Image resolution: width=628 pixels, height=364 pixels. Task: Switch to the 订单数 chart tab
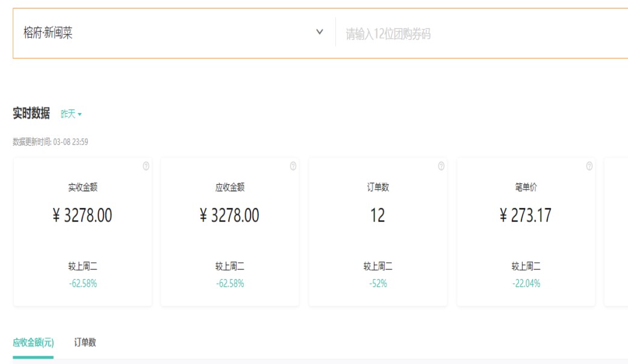[85, 342]
